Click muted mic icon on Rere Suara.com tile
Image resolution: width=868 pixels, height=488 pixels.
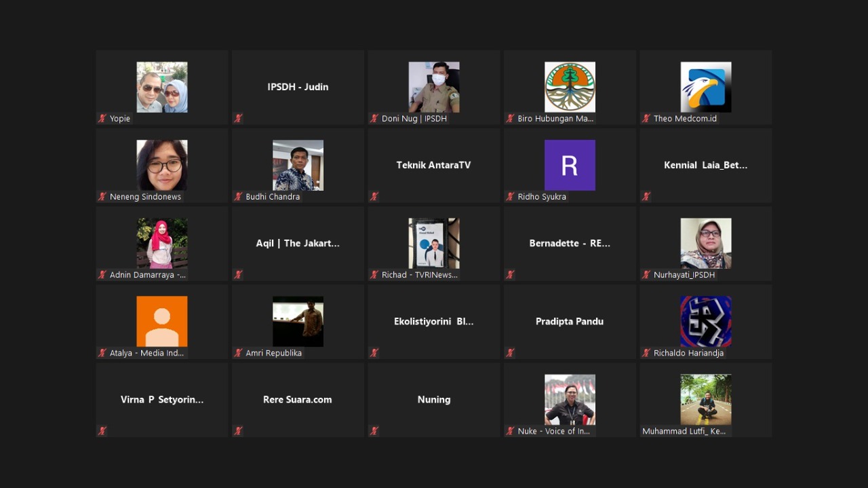click(238, 431)
